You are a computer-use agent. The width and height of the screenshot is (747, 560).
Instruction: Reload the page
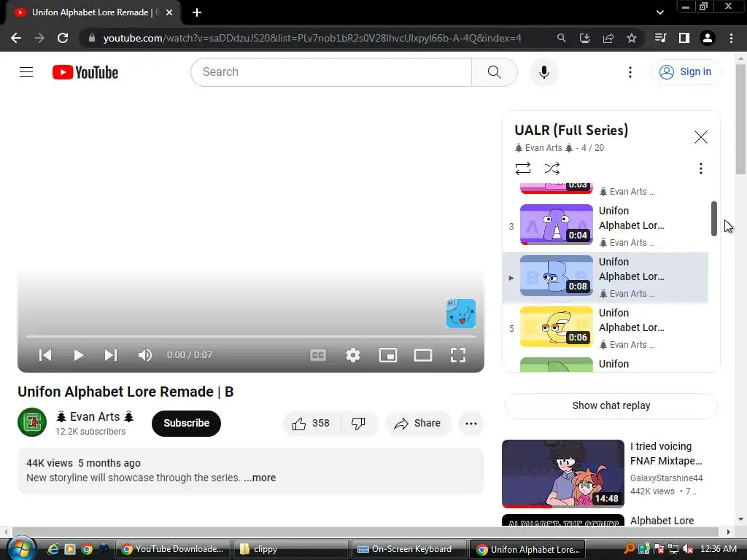pos(63,38)
